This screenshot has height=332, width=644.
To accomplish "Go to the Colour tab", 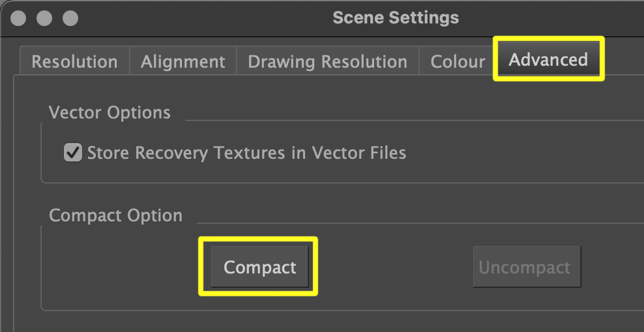I will point(458,62).
